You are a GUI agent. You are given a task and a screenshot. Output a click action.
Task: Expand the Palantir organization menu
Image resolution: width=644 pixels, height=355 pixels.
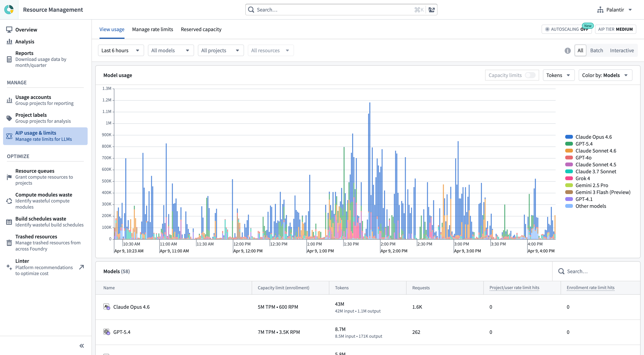[x=615, y=10]
